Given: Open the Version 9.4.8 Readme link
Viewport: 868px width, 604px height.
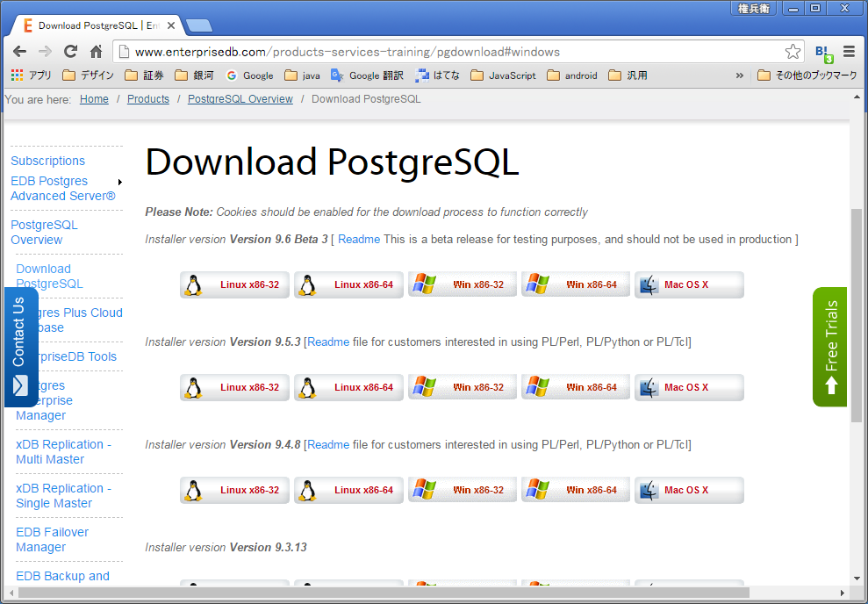Looking at the screenshot, I should pos(328,445).
